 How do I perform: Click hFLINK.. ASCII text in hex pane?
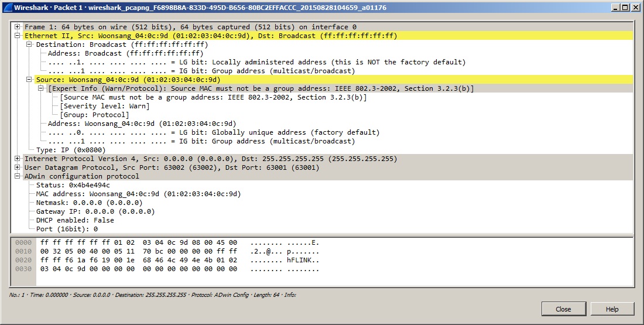pos(303,260)
